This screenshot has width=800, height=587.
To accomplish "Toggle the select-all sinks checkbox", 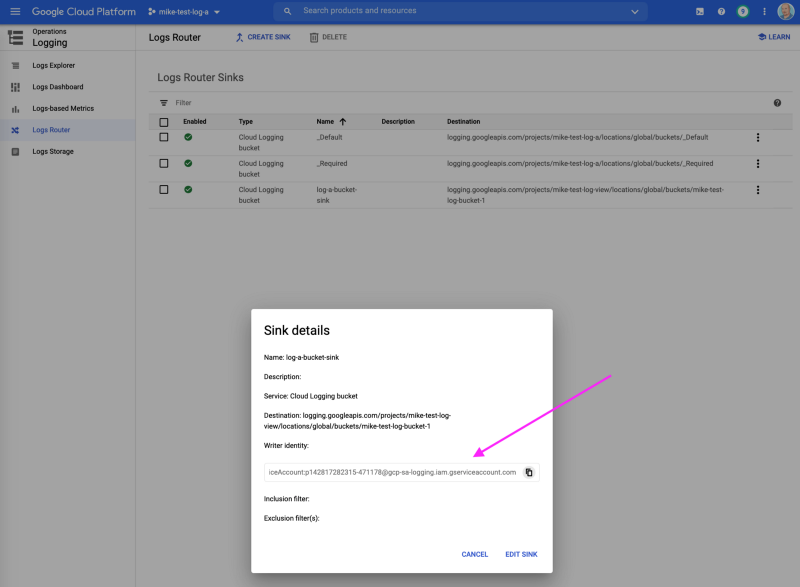I will point(164,122).
